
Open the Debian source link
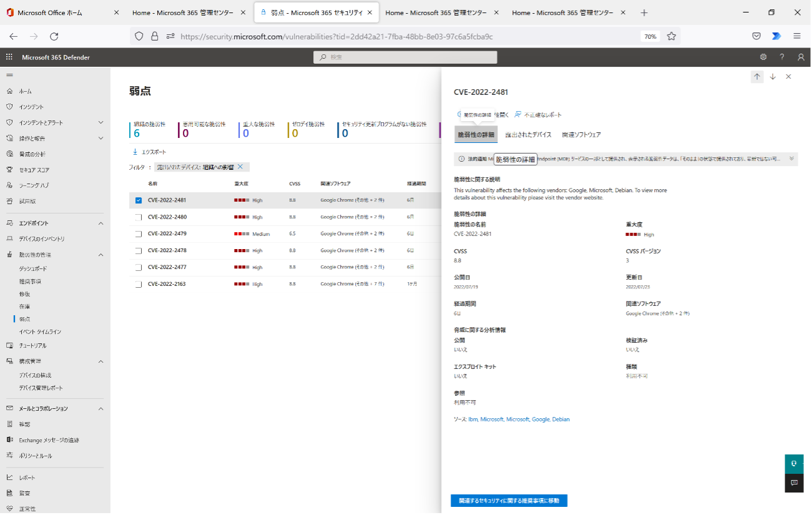560,419
